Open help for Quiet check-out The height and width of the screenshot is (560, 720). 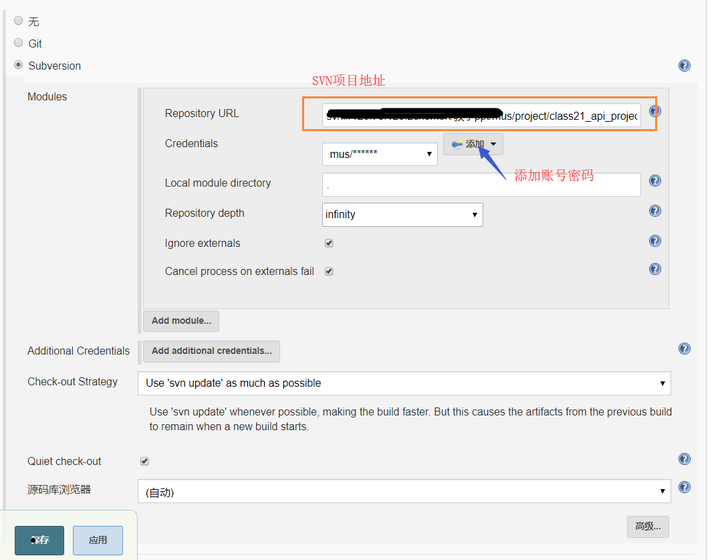pos(684,459)
